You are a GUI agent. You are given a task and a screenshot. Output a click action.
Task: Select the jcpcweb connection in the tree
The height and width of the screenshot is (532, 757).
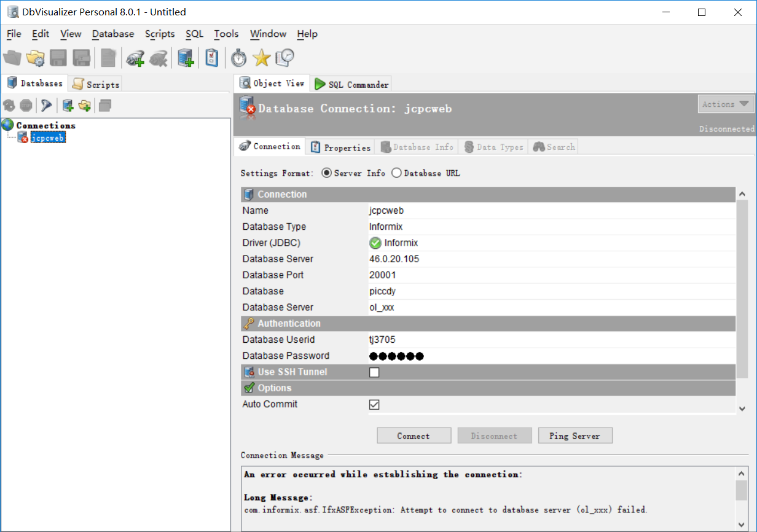(48, 138)
